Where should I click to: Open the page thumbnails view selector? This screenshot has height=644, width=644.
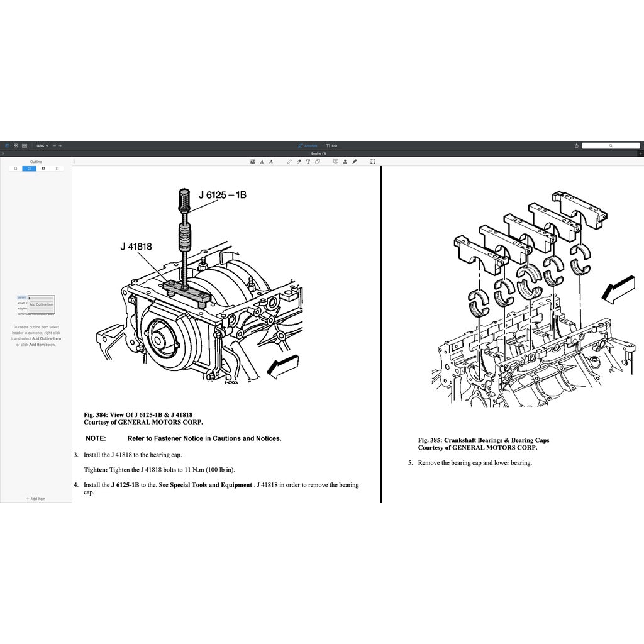[15, 145]
